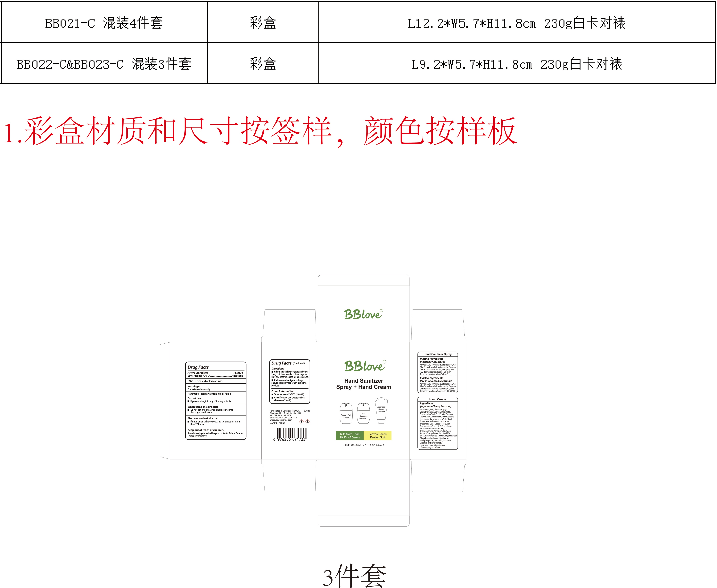The image size is (717, 588).
Task: Click the "BB023" product code
Action: [307, 411]
